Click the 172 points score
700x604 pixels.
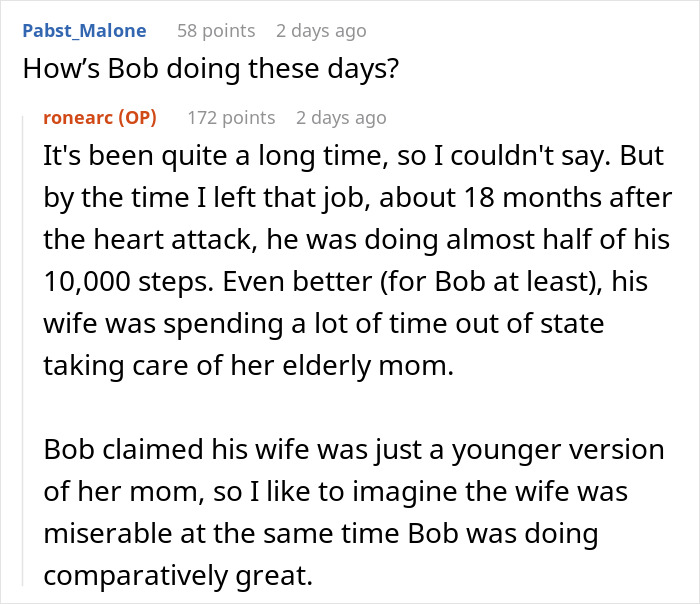[231, 117]
